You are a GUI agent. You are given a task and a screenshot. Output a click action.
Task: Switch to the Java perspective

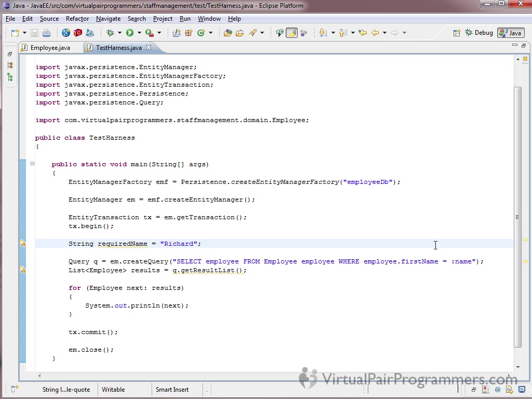click(511, 33)
